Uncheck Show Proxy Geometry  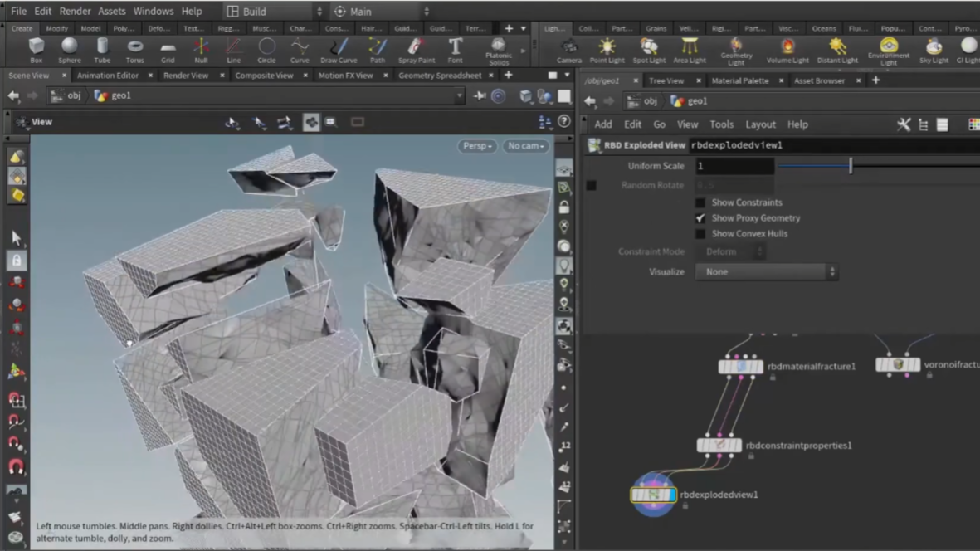[700, 218]
